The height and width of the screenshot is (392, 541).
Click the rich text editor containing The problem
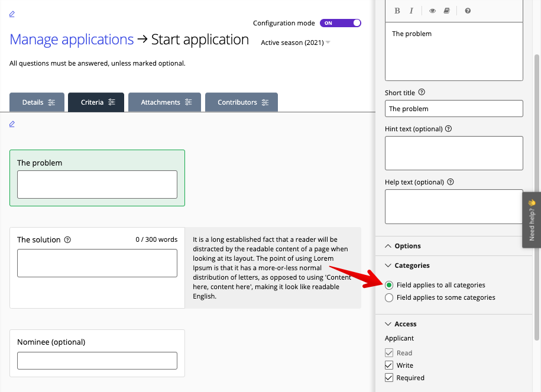[453, 52]
